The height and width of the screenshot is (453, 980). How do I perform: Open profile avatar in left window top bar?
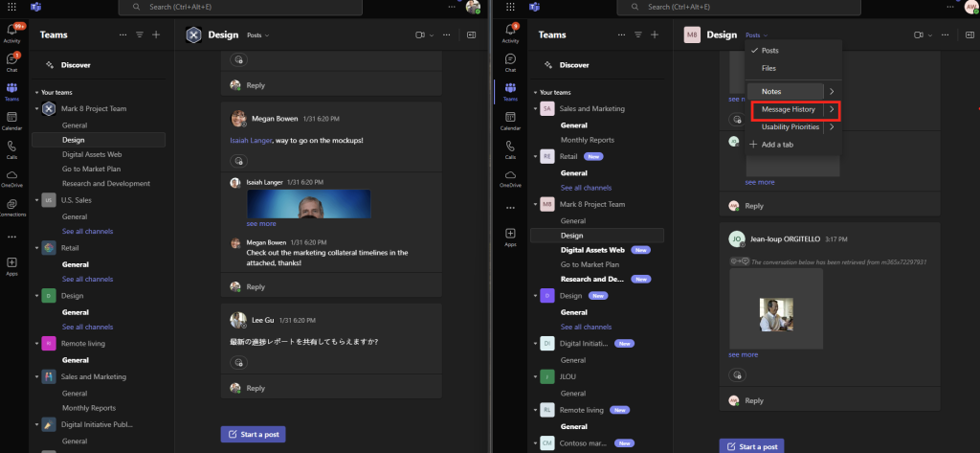(x=473, y=7)
